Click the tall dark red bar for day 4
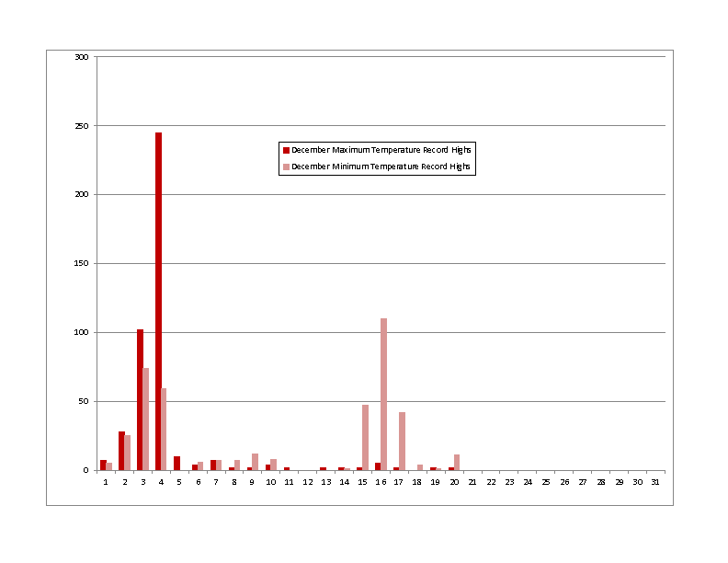Screen dimensions: 728x563 [x=158, y=302]
